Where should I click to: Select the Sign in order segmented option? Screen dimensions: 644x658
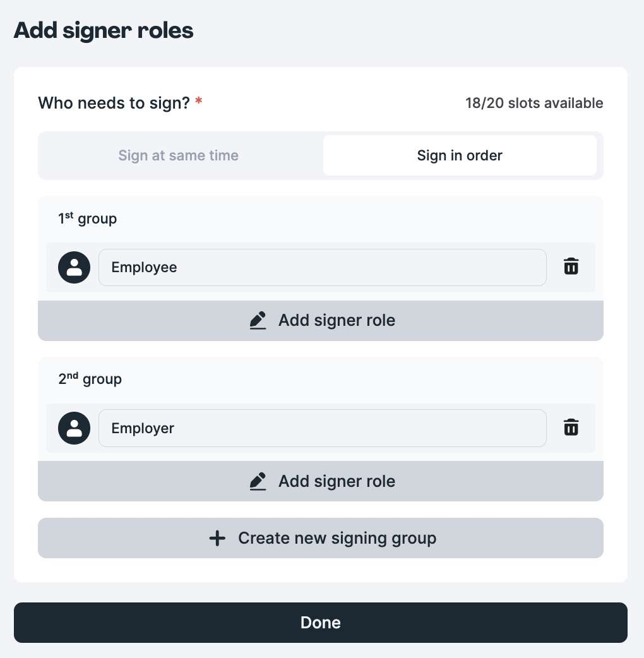coord(460,155)
